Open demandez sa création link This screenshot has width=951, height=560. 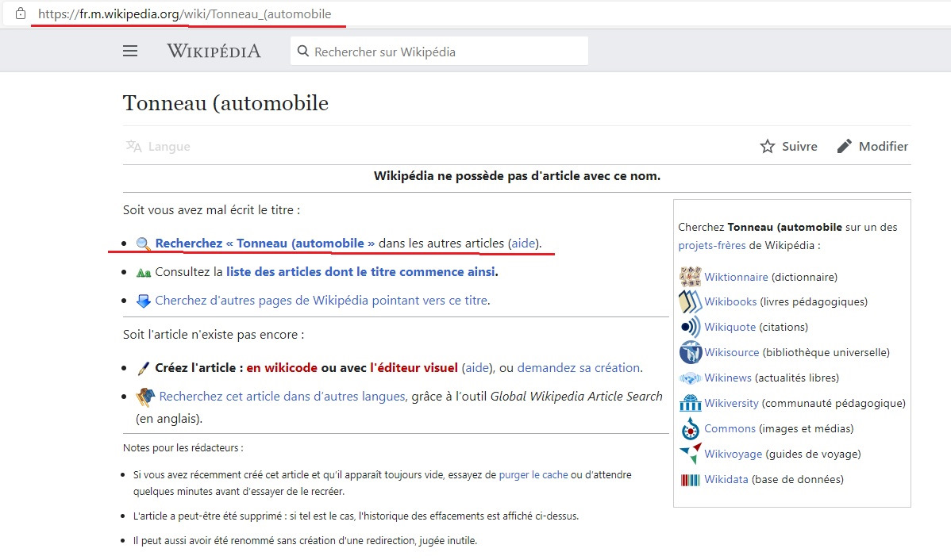[579, 367]
